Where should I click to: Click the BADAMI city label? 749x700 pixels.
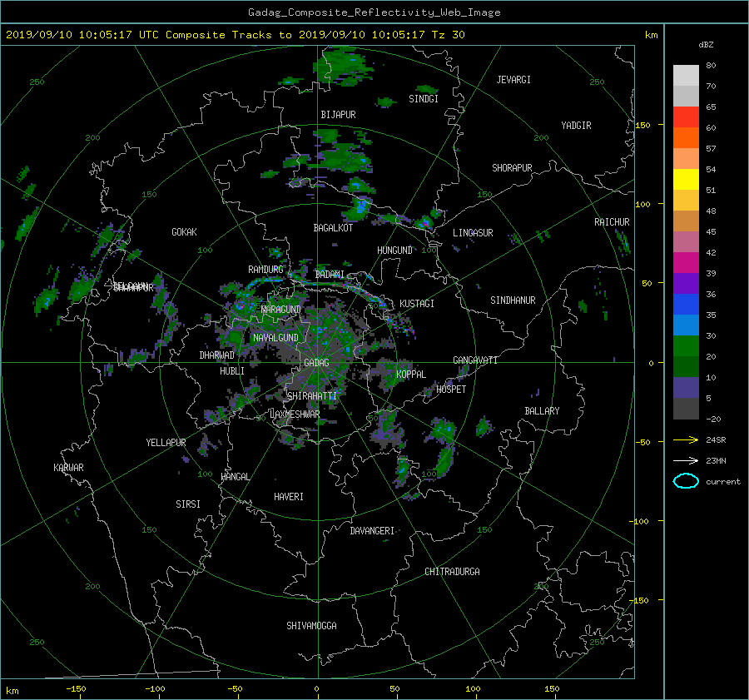click(330, 275)
